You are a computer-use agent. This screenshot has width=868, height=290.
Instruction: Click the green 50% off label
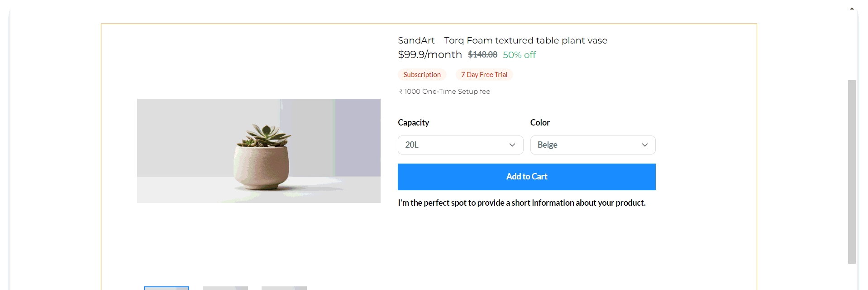(x=519, y=55)
